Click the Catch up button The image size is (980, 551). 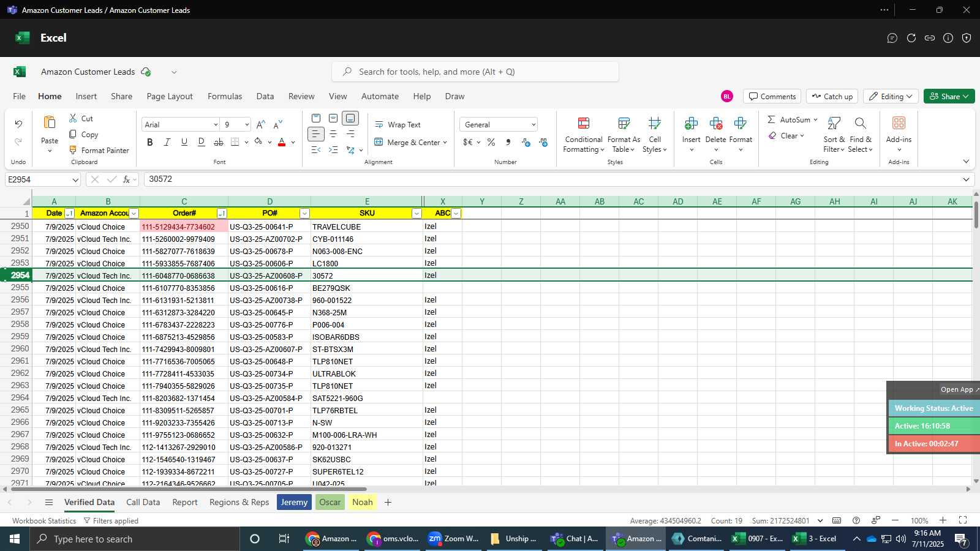point(832,96)
